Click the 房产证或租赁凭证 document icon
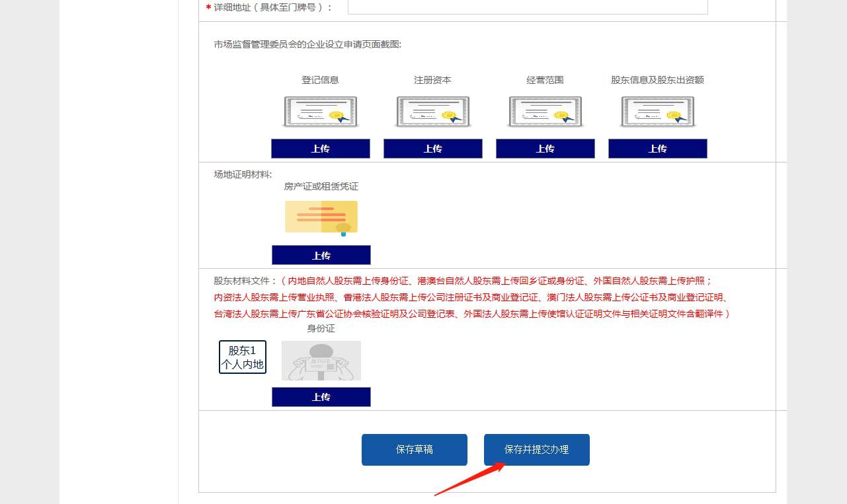The image size is (847, 504). (321, 218)
